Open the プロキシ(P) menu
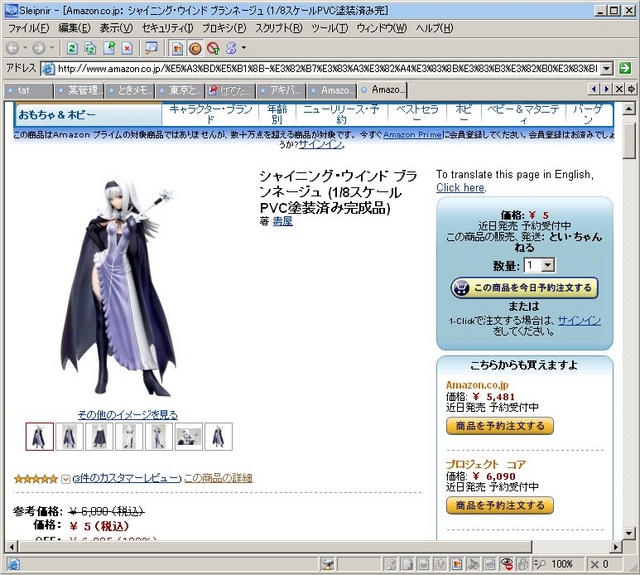Screen dimensions: 640x575 click(x=224, y=28)
